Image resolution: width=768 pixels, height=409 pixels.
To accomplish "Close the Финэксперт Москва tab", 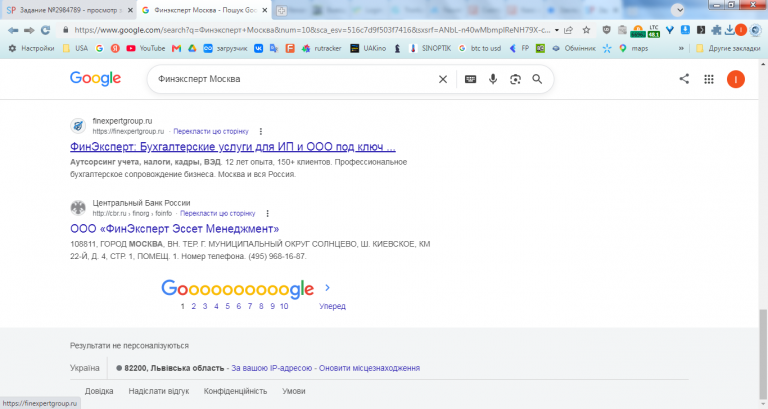I will point(264,10).
